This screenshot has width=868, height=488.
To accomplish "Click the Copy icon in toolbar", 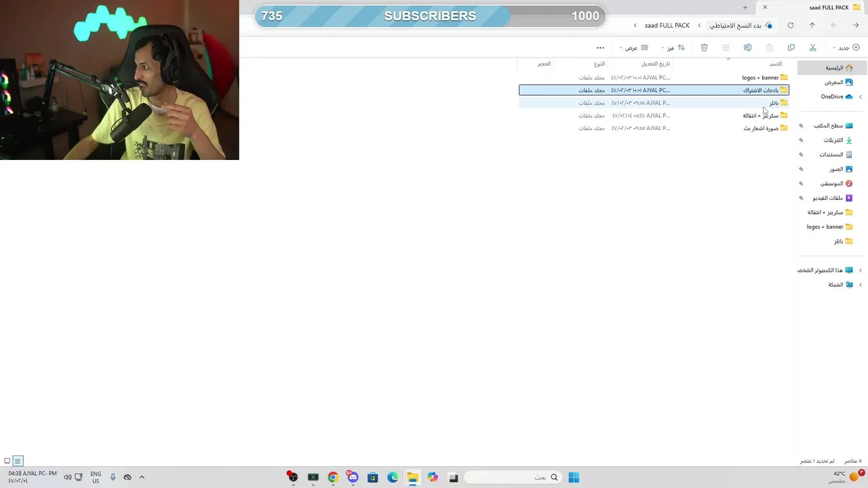I will 791,47.
